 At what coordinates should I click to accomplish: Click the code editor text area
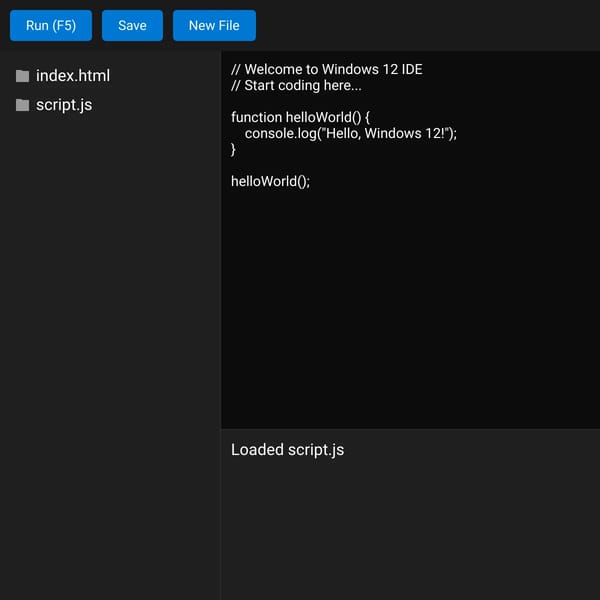(x=411, y=240)
